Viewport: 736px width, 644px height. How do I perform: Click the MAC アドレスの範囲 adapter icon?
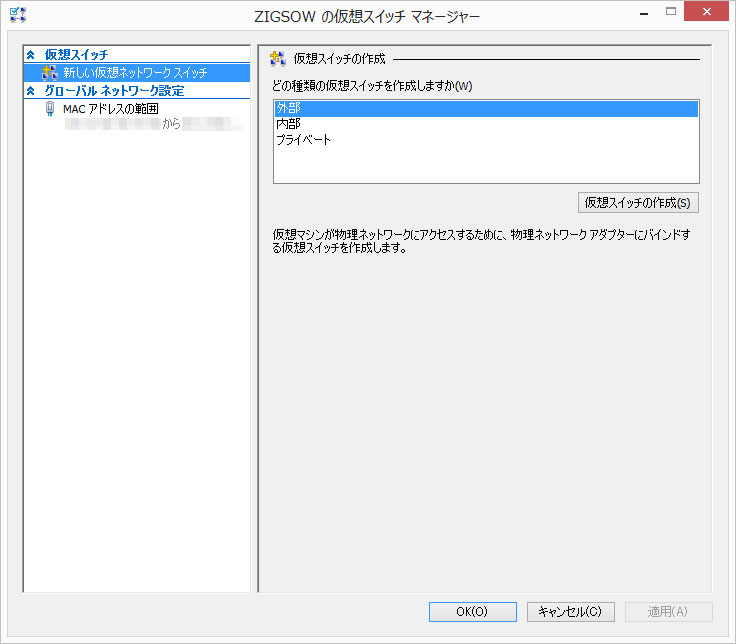(50, 108)
